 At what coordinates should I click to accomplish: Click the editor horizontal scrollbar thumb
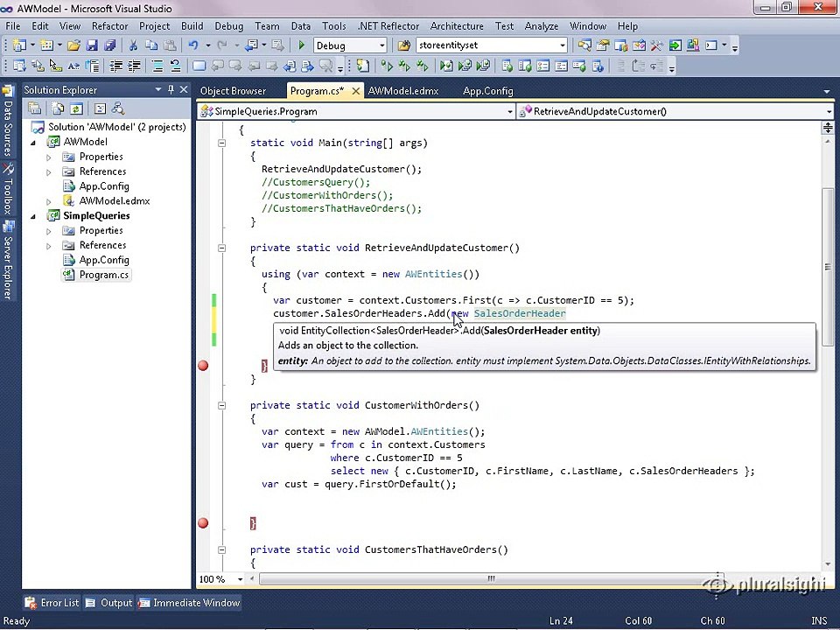491,578
